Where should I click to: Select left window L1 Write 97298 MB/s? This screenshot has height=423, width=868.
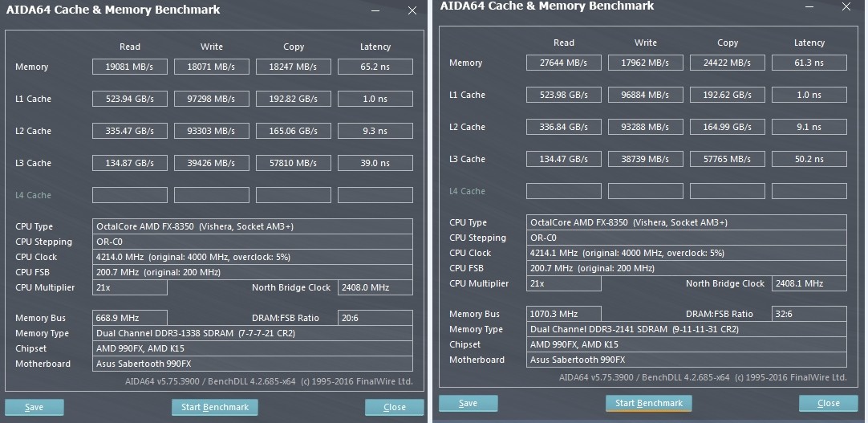(x=212, y=99)
